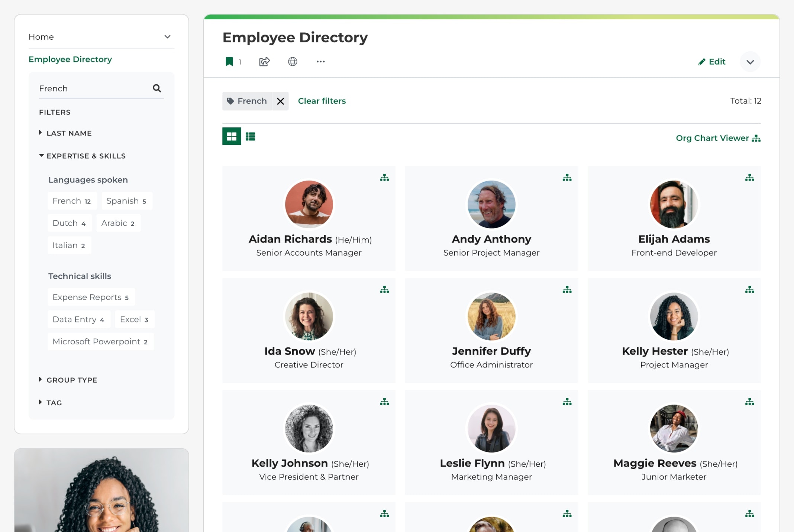Viewport: 794px width, 532px height.
Task: Toggle the Spanish language filter chip
Action: (x=127, y=201)
